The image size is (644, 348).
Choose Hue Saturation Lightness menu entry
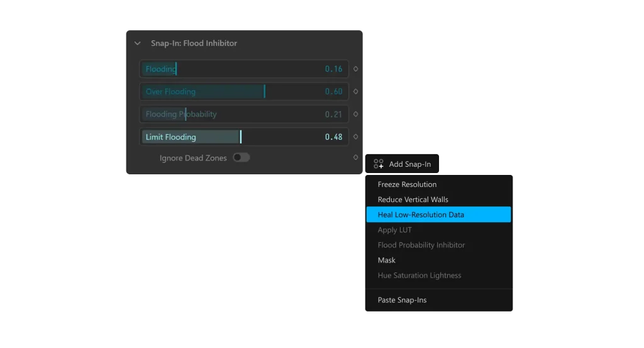pyautogui.click(x=419, y=275)
